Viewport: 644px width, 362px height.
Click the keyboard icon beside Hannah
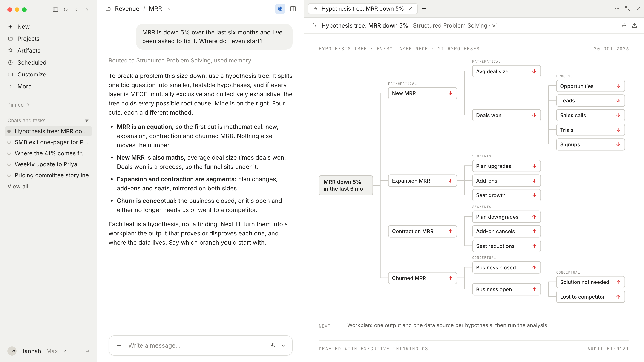[x=87, y=351]
